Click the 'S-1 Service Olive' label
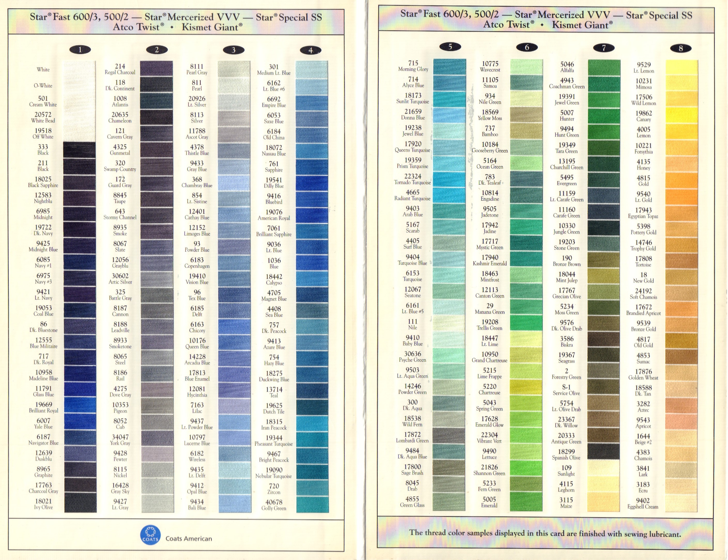The width and height of the screenshot is (728, 560). [x=566, y=390]
